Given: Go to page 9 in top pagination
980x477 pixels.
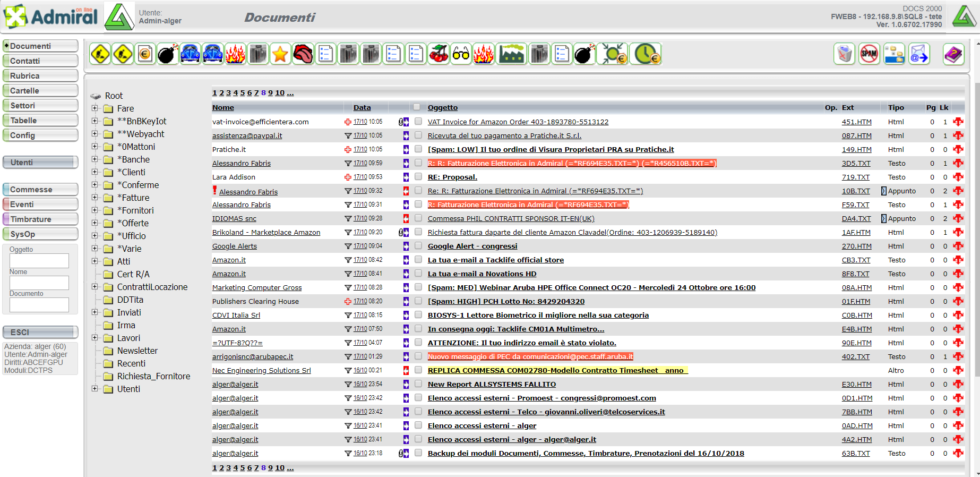Looking at the screenshot, I should [270, 93].
